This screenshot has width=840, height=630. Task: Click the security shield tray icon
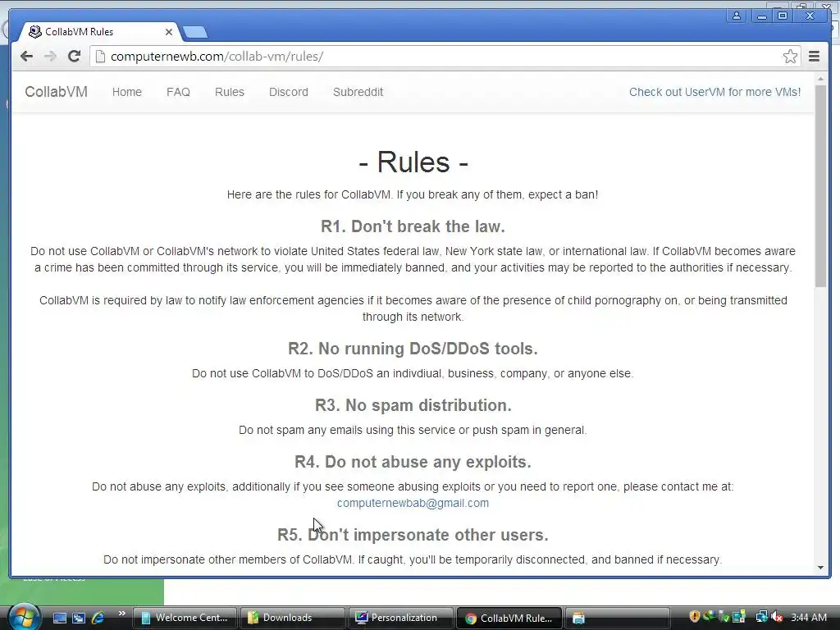[694, 617]
